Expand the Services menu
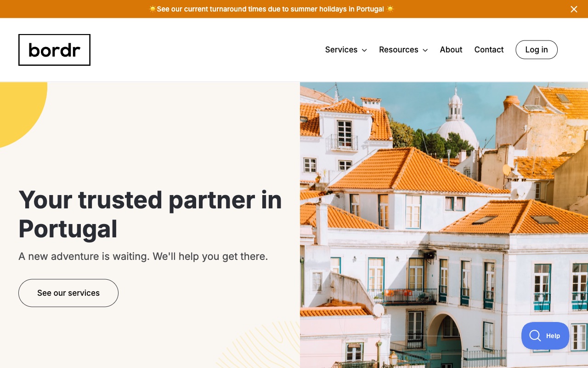 (346, 50)
